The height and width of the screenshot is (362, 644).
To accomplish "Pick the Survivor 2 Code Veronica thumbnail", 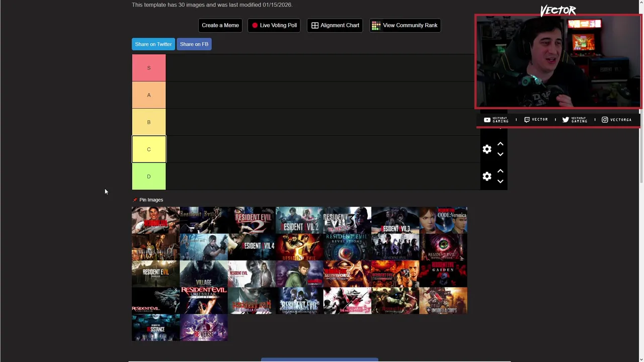I will click(x=347, y=274).
